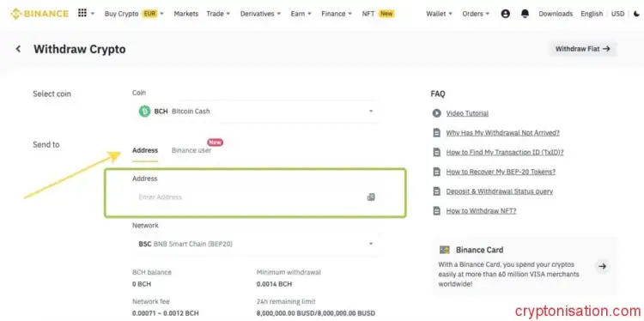Screen dimensions: 644x321
Task: Click document icon beside Recover BEP-20 Tokens
Action: pos(436,172)
